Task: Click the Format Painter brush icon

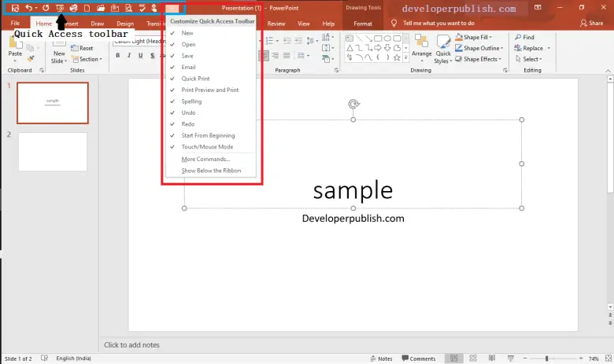Action: [x=30, y=59]
